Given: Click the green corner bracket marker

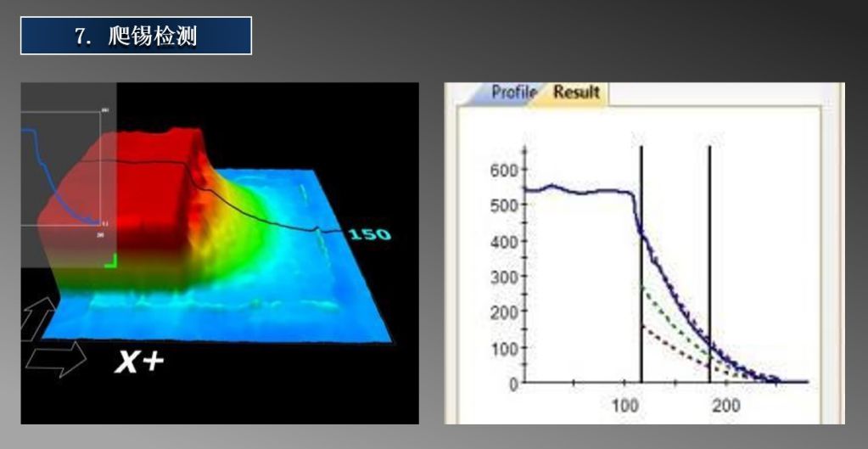Looking at the screenshot, I should (110, 261).
